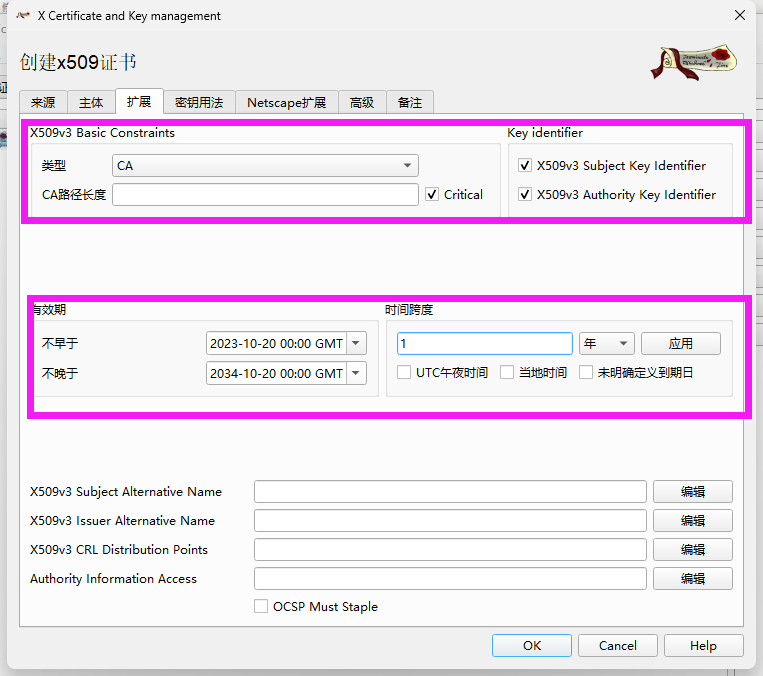763x676 pixels.
Task: Enable OCSP Must Staple option
Action: pos(261,606)
